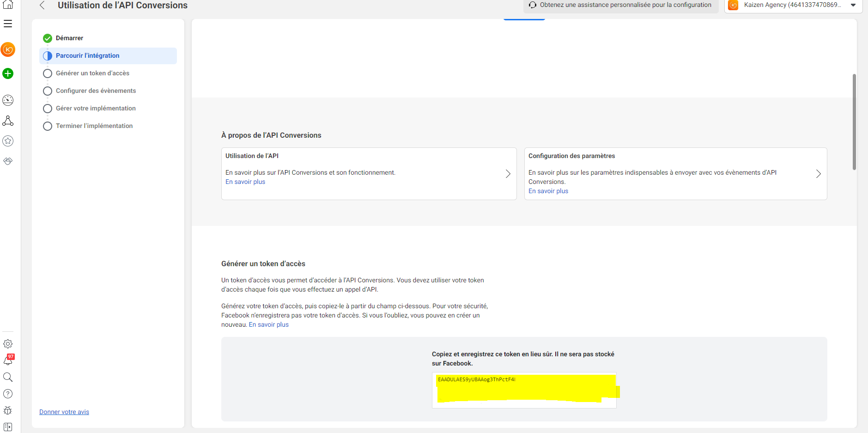This screenshot has width=868, height=433.
Task: Select Parcourir l'intégration step
Action: click(x=108, y=55)
